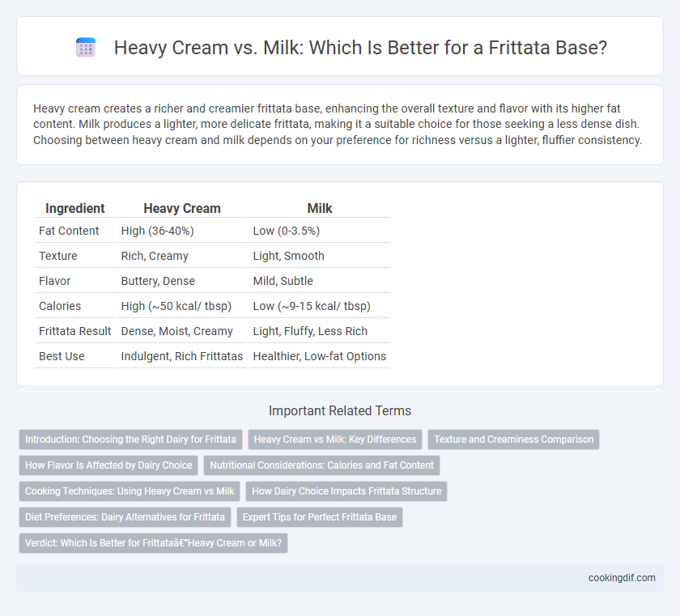Click 'How Dairy Choice Impacts Frittata Structure' tag
This screenshot has height=616, width=680.
point(346,491)
